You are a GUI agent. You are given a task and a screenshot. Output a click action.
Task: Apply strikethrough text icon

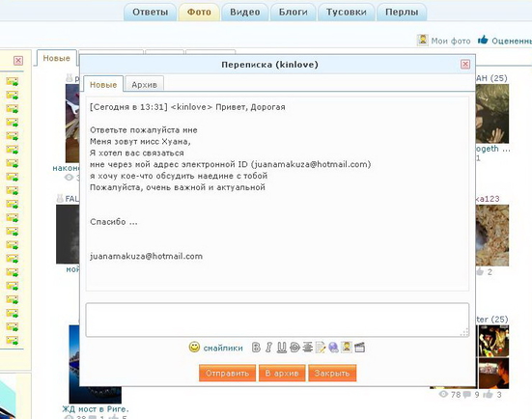tap(294, 348)
